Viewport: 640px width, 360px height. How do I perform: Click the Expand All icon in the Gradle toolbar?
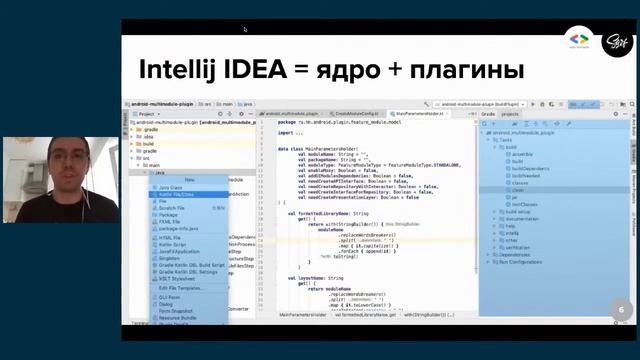(x=526, y=124)
